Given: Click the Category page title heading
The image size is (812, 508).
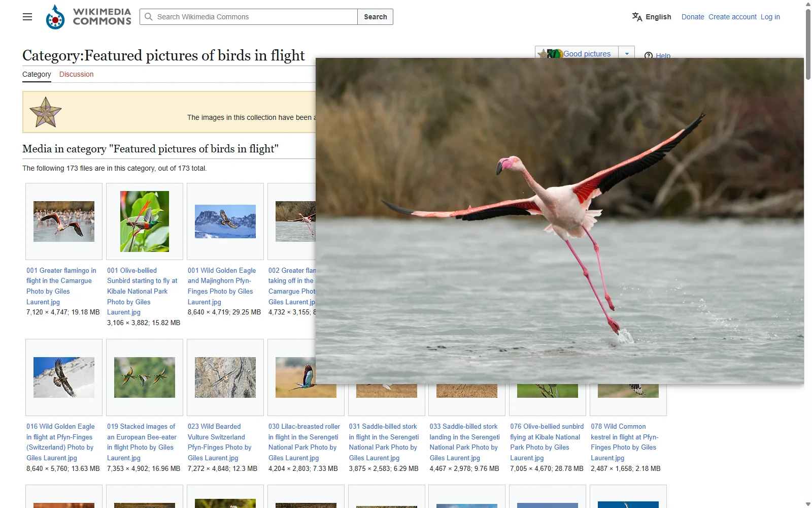Looking at the screenshot, I should [163, 55].
